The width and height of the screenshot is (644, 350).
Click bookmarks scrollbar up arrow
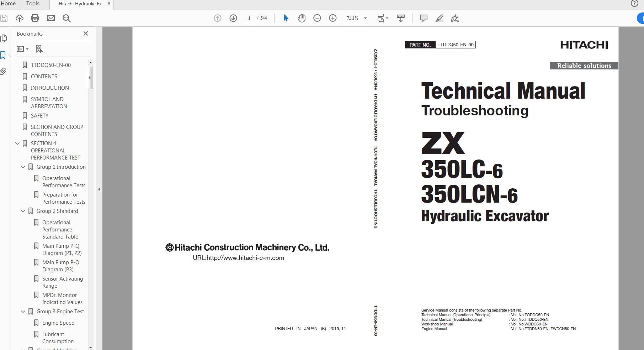(91, 63)
